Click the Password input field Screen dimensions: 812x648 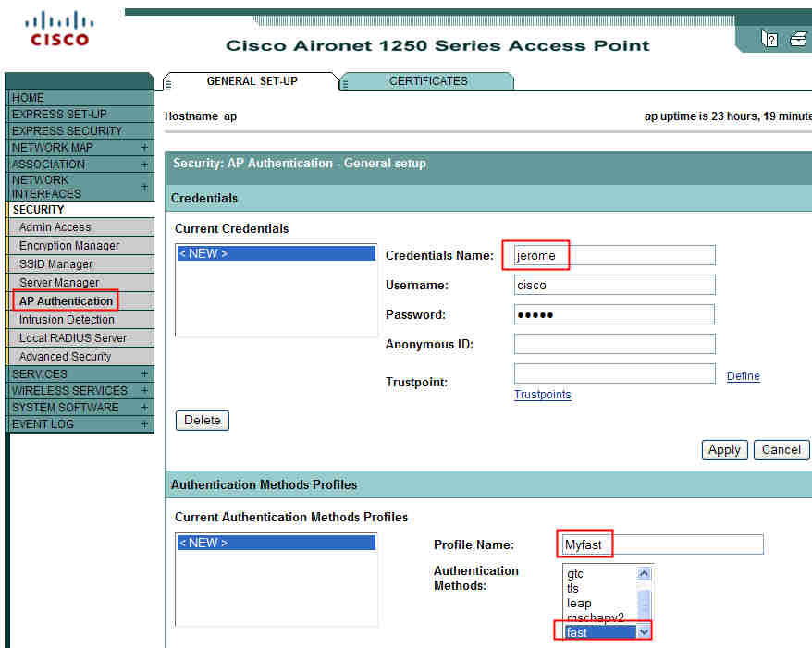click(613, 314)
